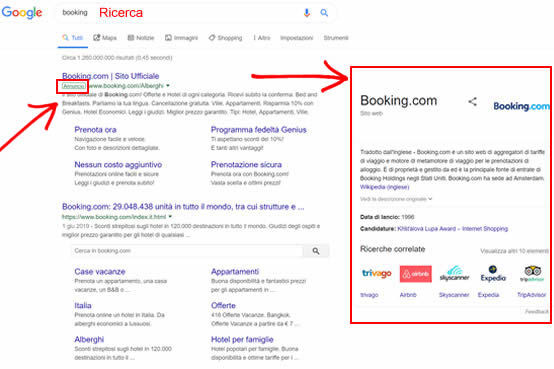Open the Skyscanner logo in related searches
Screen dimensions: 554x369
pos(454,274)
